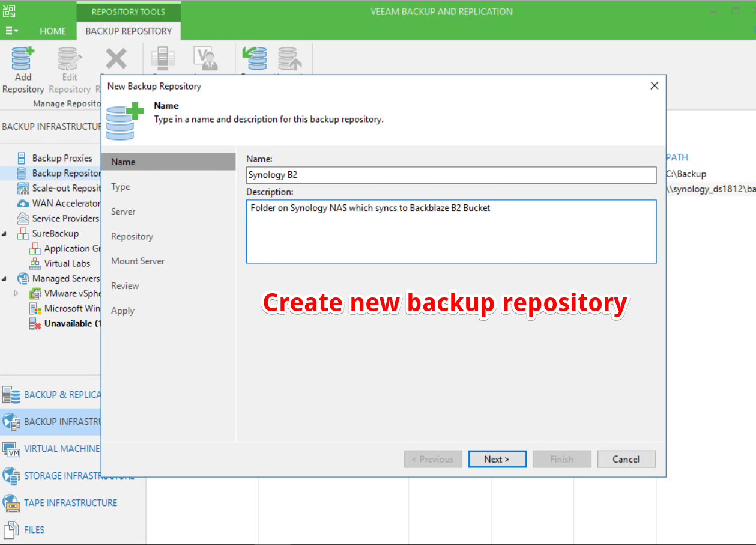This screenshot has height=545, width=756.
Task: Open the main hamburger menu dropdown
Action: 11,31
